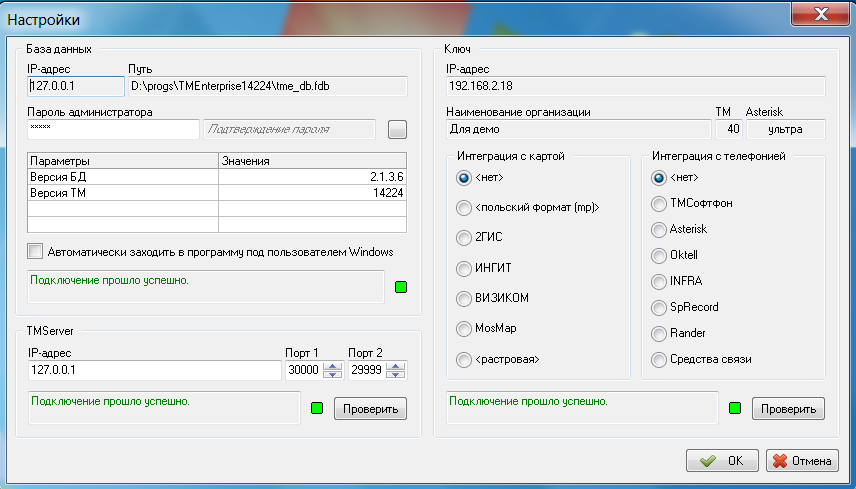This screenshot has width=856, height=489.
Task: Decrease Порт 1 value with down arrow
Action: [332, 375]
